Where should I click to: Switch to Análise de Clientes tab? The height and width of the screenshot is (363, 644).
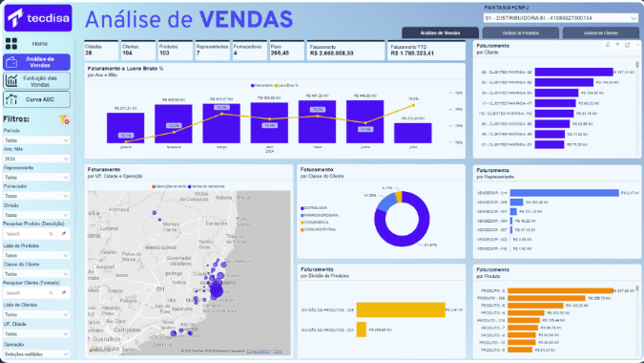(600, 32)
